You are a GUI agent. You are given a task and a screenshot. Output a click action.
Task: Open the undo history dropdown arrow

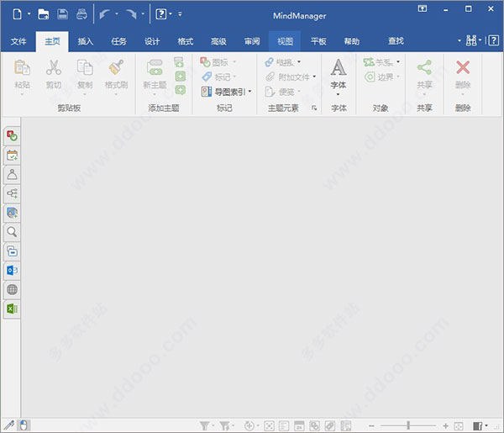point(117,13)
